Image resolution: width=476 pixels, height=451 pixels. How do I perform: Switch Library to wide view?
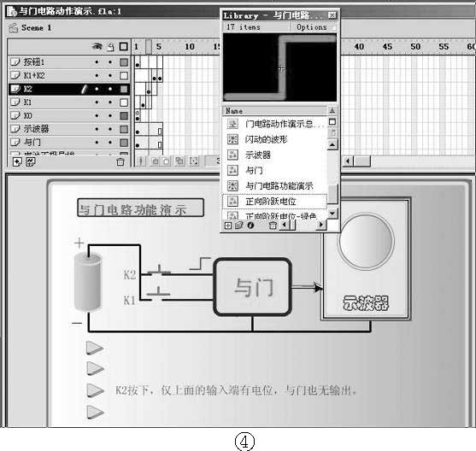332,121
